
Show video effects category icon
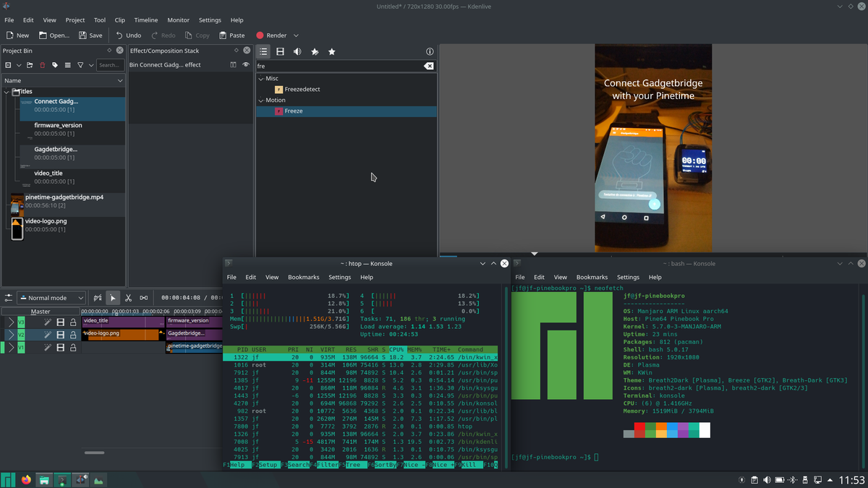[x=281, y=51]
